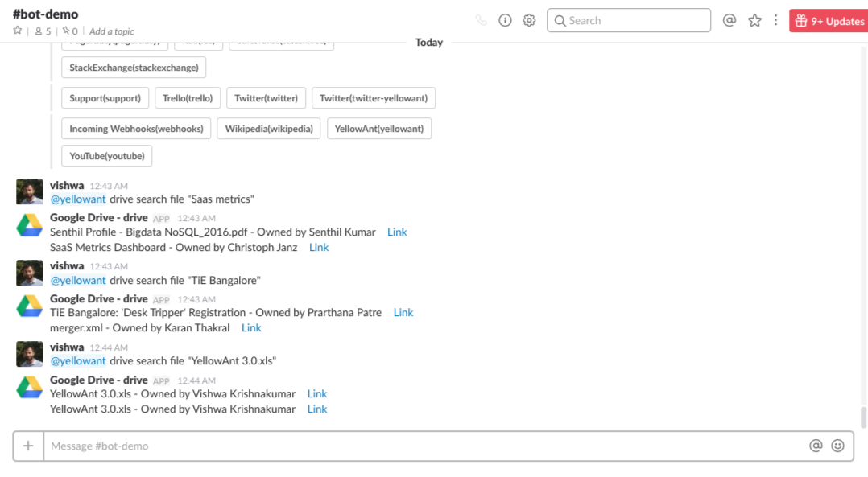
Task: Open second YellowAnt 3.0.xls Link
Action: [x=317, y=409]
